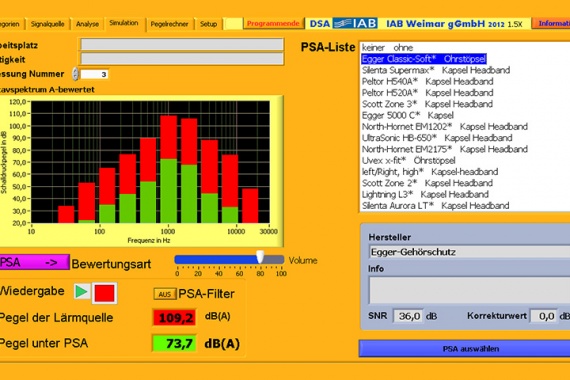Select Scott Zone 2 Kapsel Headband entry
Screen dimensions: 570x380
465,183
